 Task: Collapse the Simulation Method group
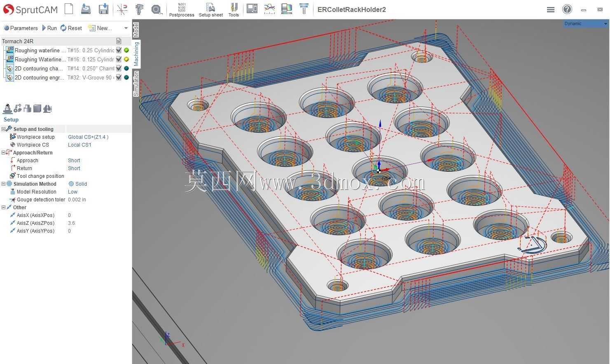[x=3, y=184]
